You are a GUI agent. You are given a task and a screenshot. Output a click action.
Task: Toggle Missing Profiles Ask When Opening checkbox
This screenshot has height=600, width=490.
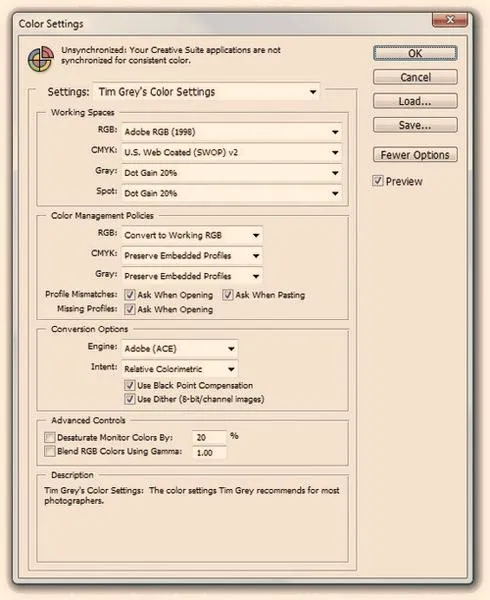pyautogui.click(x=130, y=309)
